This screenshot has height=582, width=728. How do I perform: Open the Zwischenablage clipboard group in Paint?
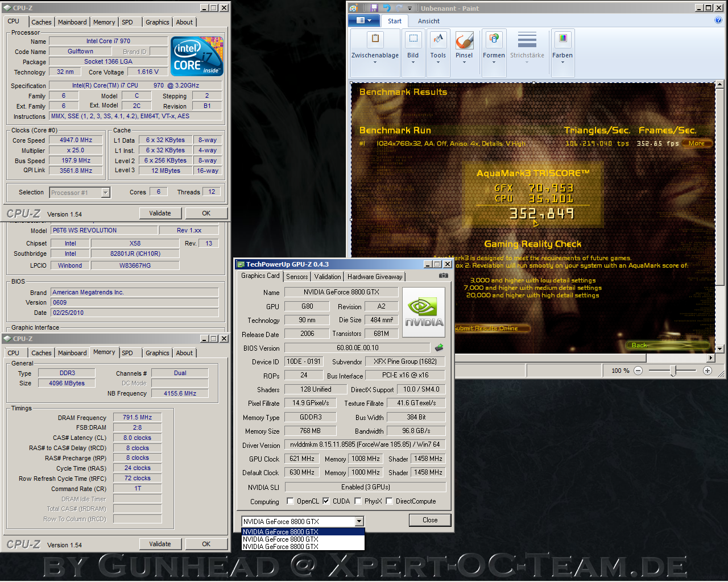[375, 53]
